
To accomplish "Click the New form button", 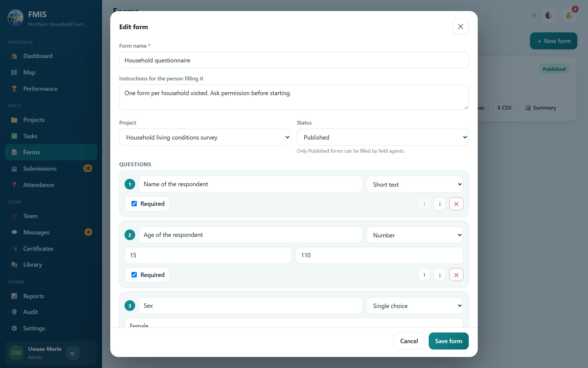I will pyautogui.click(x=553, y=41).
